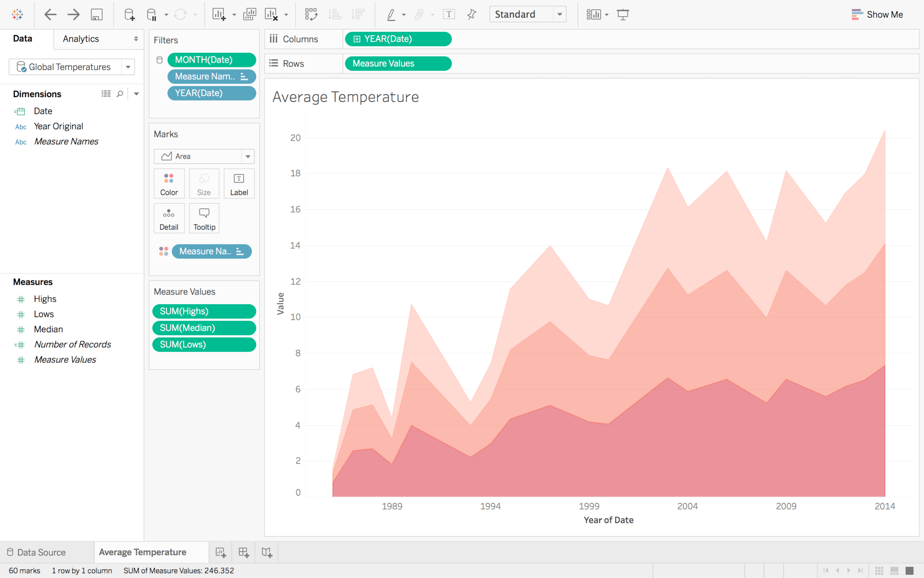The height and width of the screenshot is (578, 924).
Task: Click the save workbook icon
Action: 97,14
